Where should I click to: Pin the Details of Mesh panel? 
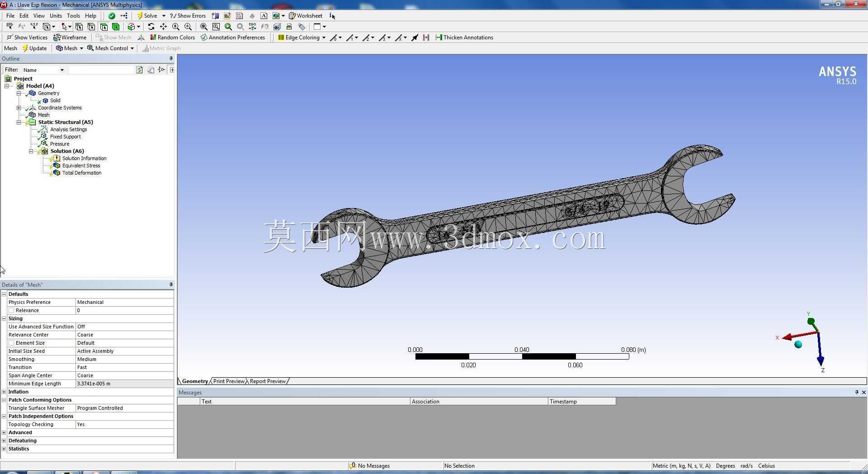point(171,285)
